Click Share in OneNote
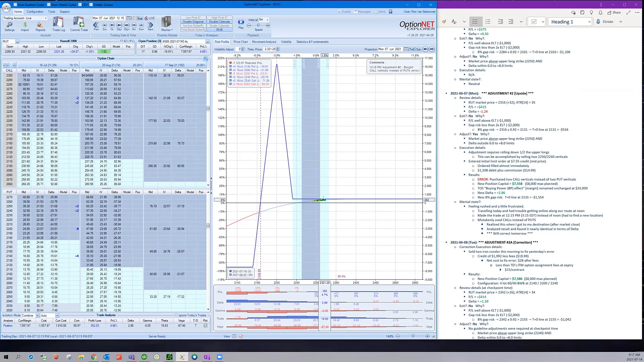 [x=614, y=13]
